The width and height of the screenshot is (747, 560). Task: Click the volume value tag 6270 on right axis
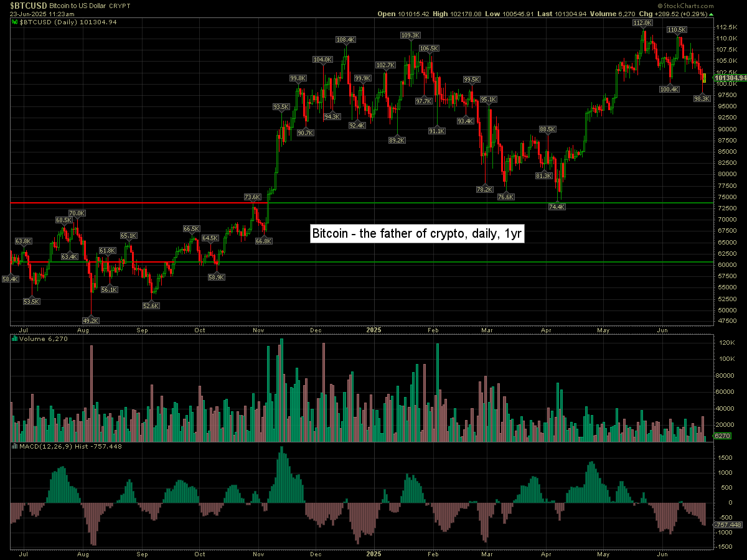coord(722,436)
